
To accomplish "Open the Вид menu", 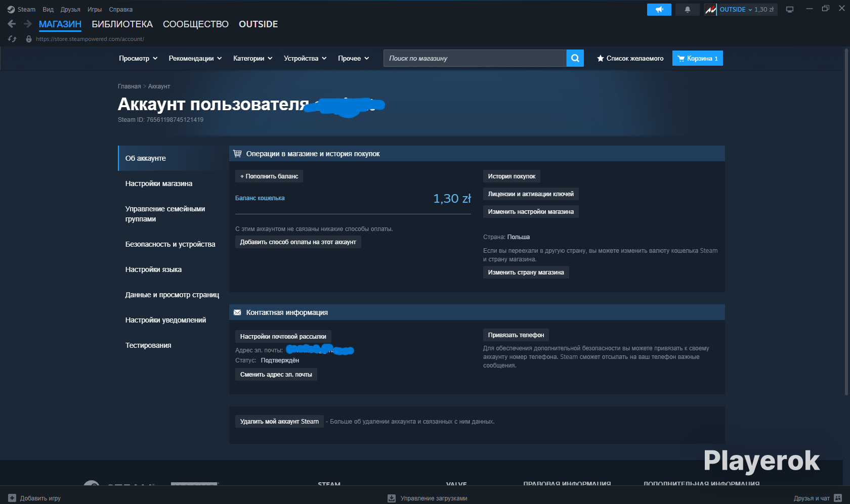I will click(x=48, y=10).
